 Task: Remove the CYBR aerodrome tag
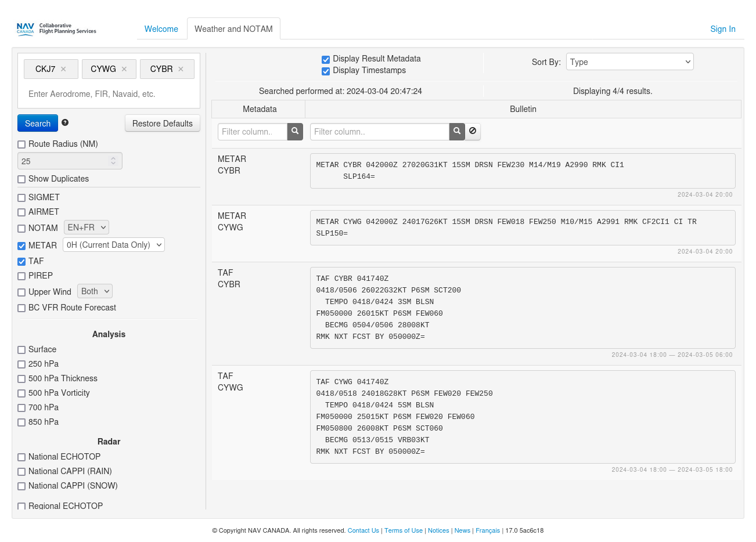181,69
